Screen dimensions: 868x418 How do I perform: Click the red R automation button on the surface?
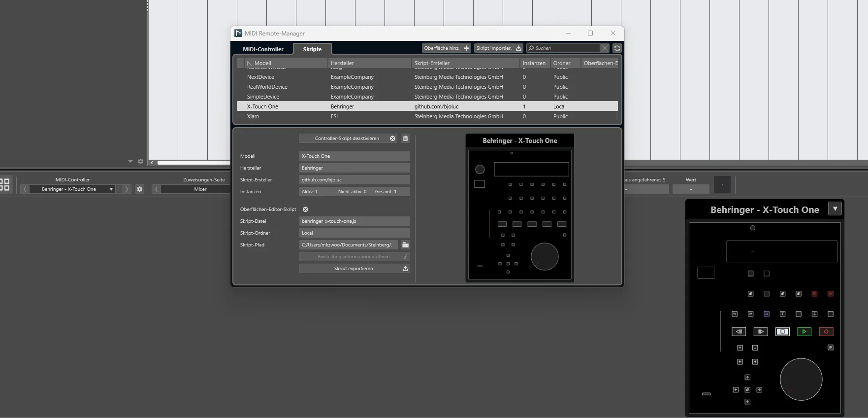(814, 294)
